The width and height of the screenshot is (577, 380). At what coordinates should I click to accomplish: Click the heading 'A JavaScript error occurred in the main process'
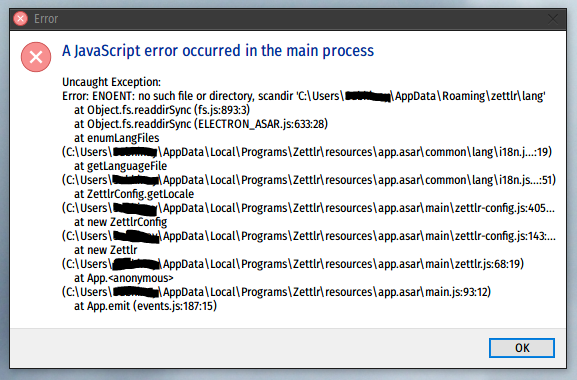(218, 51)
